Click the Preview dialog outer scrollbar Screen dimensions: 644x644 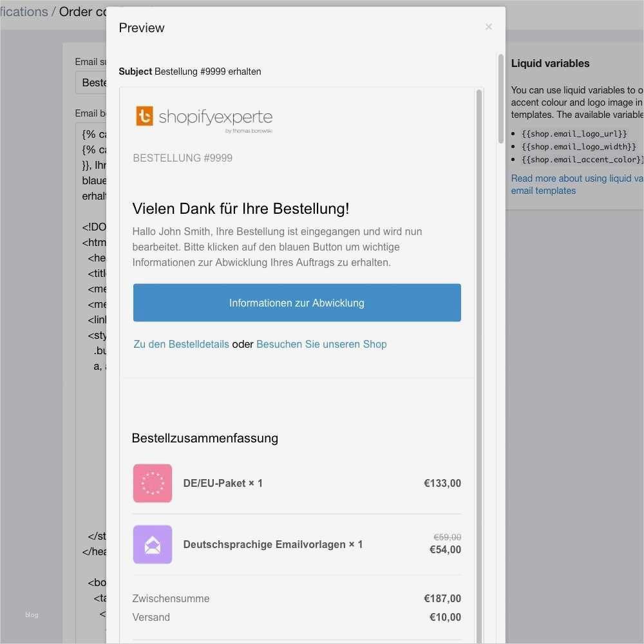click(501, 98)
